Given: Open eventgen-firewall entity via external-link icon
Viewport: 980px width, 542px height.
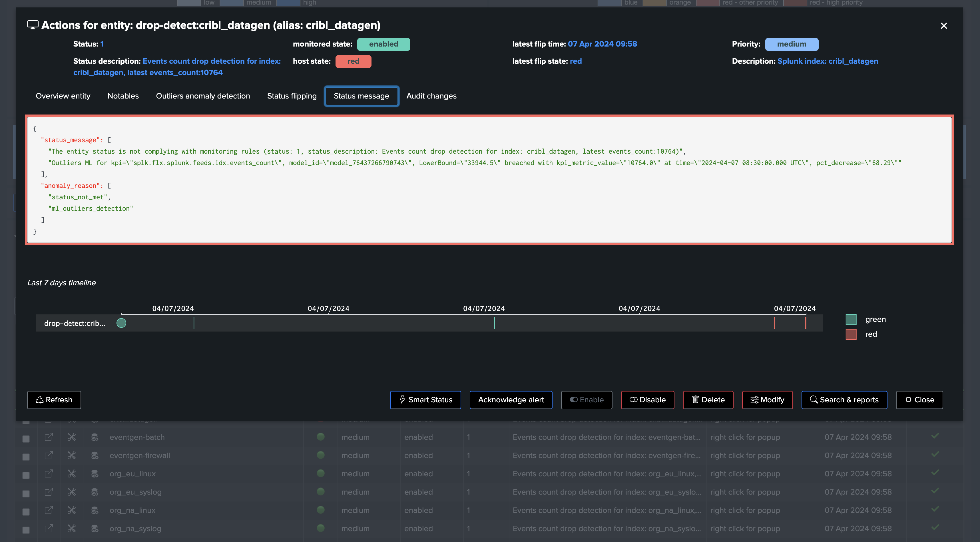Looking at the screenshot, I should point(49,455).
